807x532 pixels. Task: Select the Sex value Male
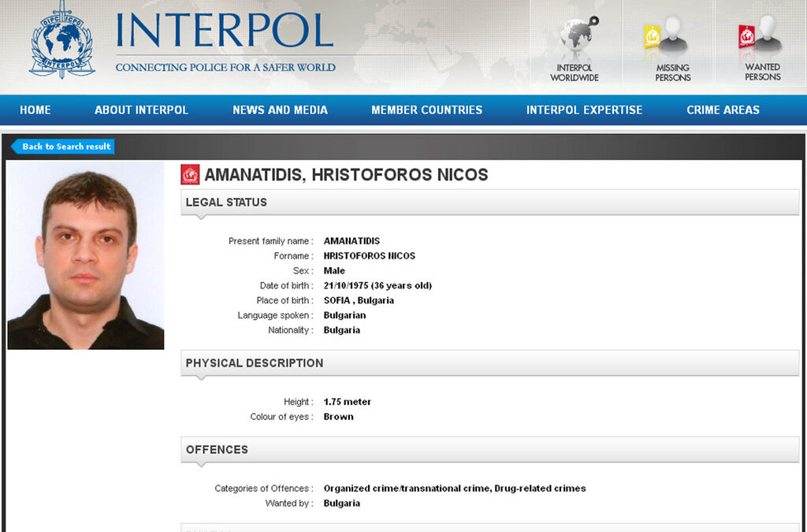click(x=334, y=270)
